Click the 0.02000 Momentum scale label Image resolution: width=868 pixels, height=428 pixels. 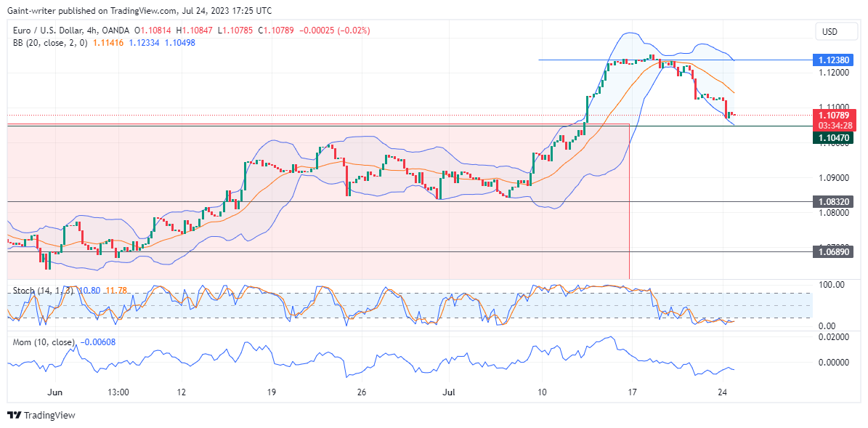pyautogui.click(x=832, y=336)
